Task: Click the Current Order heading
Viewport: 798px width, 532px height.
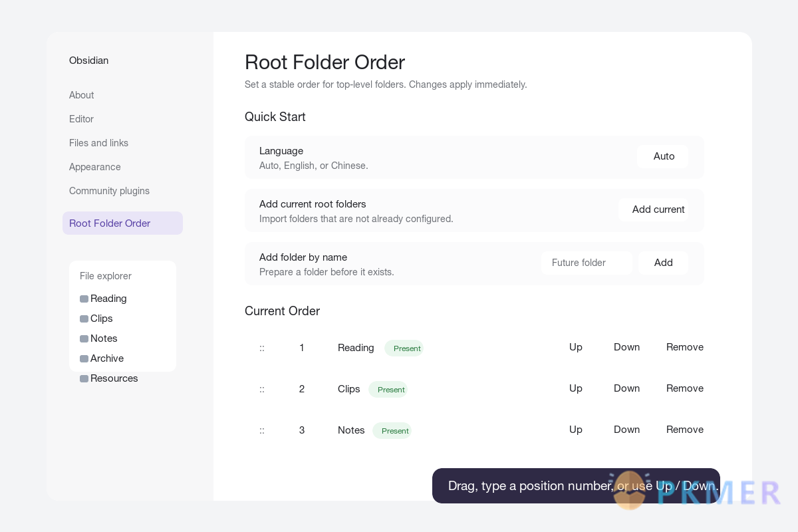Action: pyautogui.click(x=282, y=311)
